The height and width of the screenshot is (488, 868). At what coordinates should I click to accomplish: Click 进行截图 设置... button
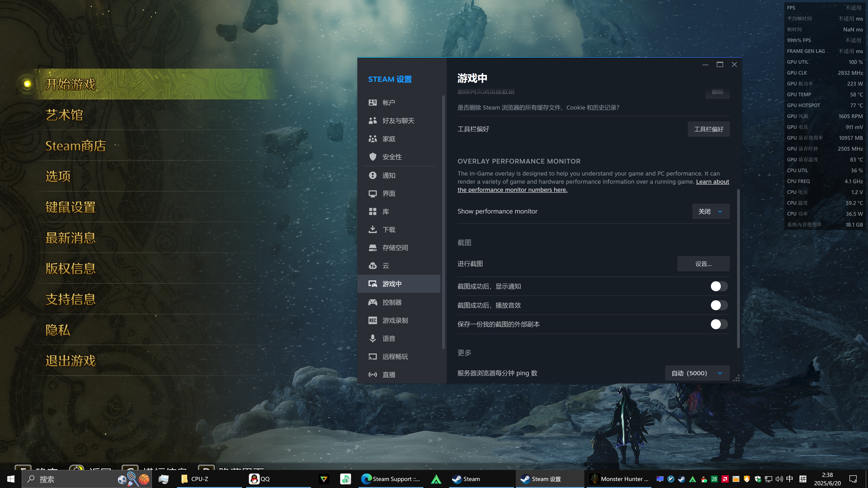click(703, 264)
